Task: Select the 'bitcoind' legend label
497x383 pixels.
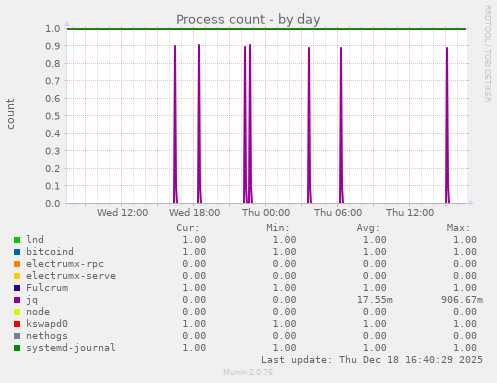Action: coord(50,252)
